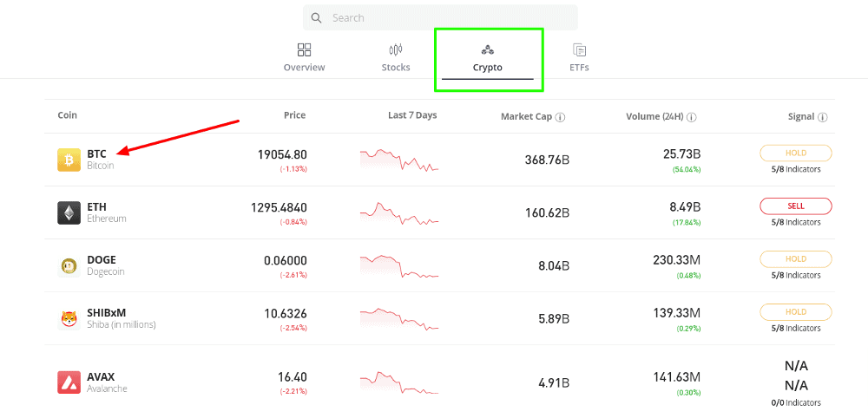868x418 pixels.
Task: Click the Last 7 Days column header
Action: click(412, 115)
